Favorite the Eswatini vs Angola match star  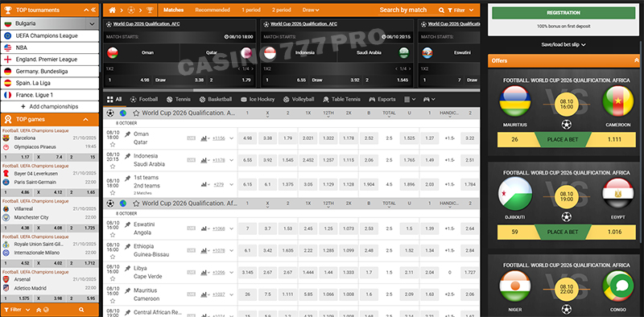point(113,235)
